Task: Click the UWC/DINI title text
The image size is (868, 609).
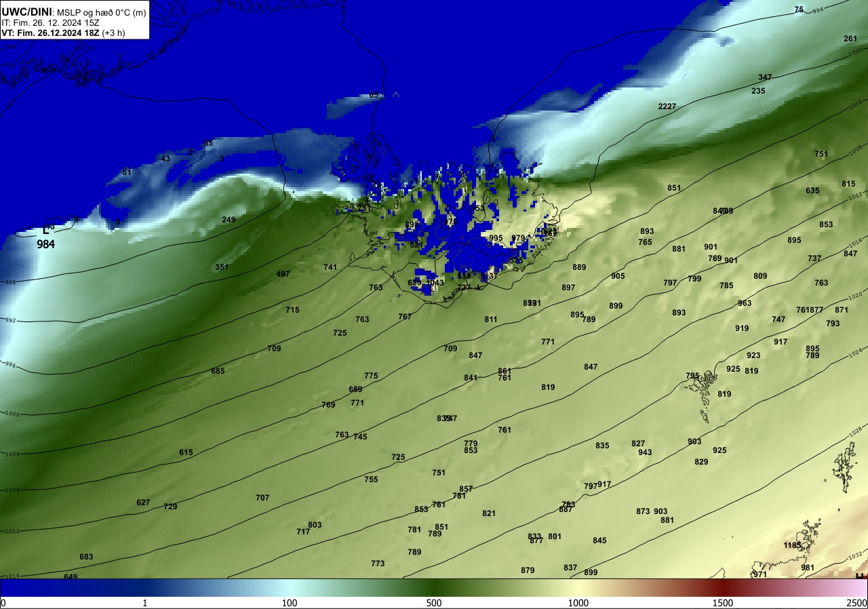Action: point(26,12)
